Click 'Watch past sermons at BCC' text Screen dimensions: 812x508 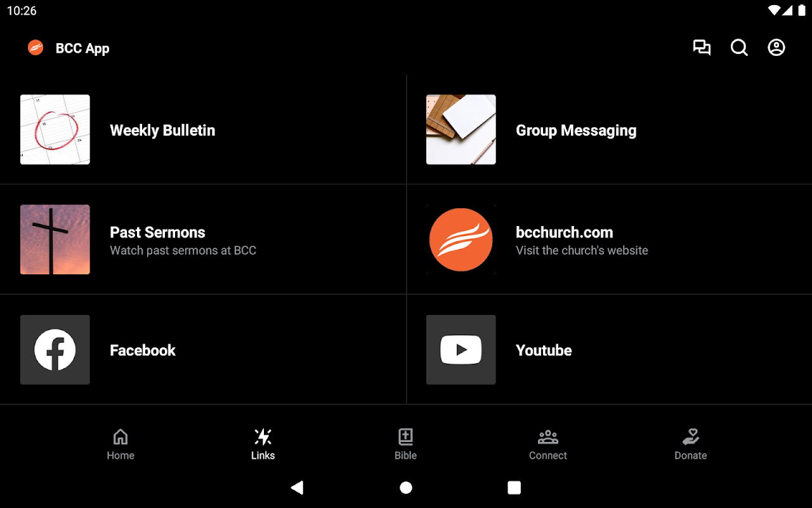click(183, 250)
